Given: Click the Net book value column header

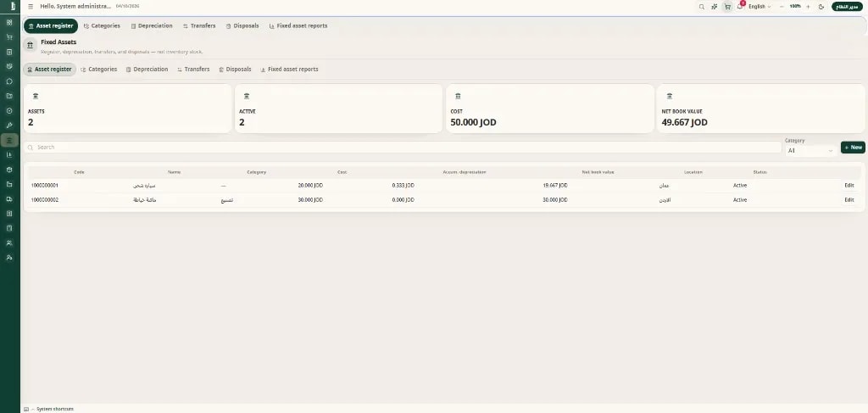Looking at the screenshot, I should 598,172.
